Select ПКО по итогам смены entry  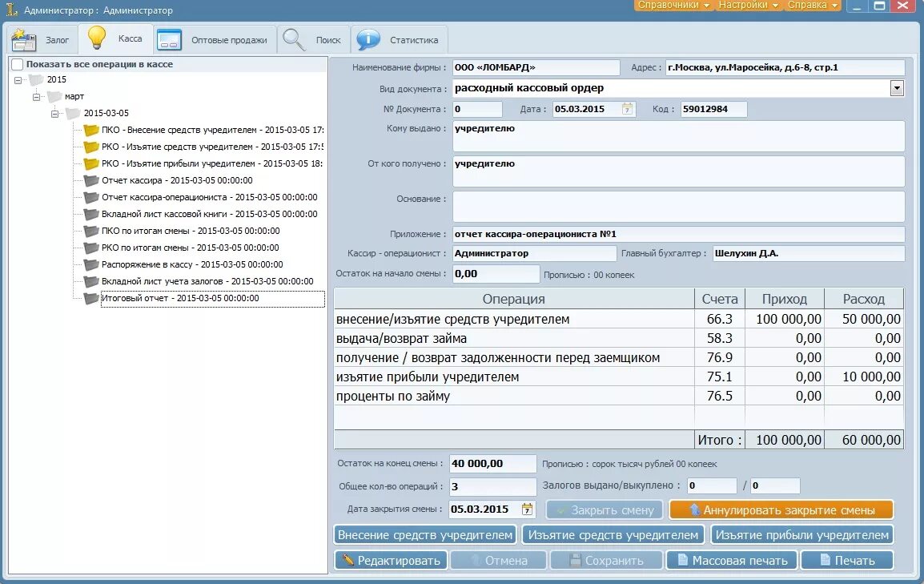(191, 231)
